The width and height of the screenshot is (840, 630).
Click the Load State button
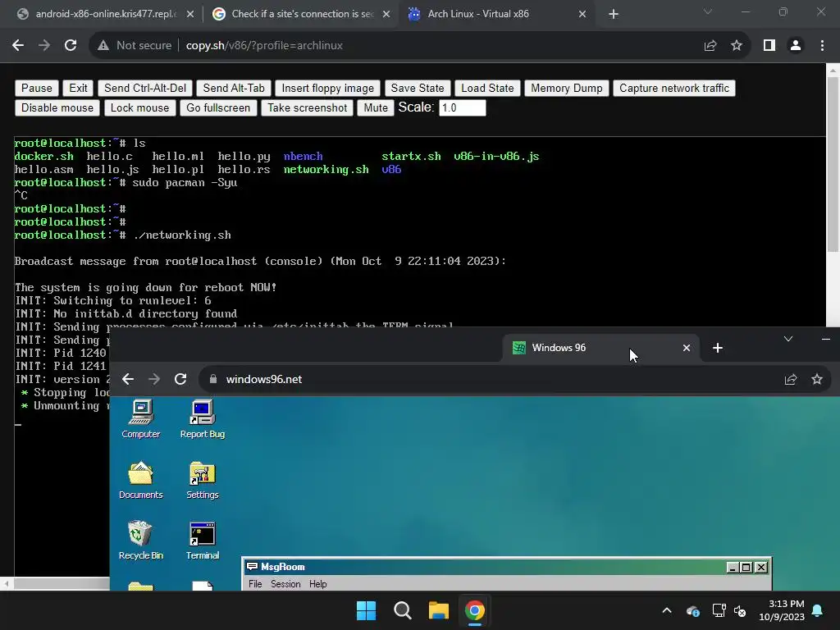click(x=487, y=88)
